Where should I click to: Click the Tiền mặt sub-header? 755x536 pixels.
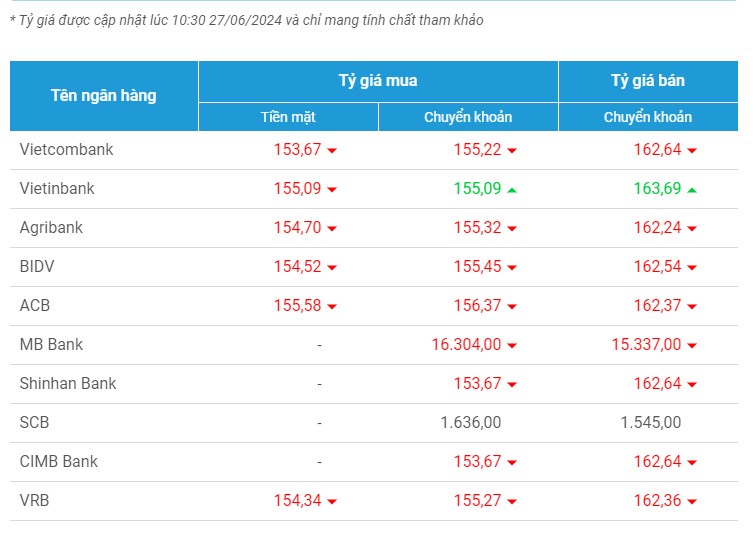pyautogui.click(x=288, y=117)
